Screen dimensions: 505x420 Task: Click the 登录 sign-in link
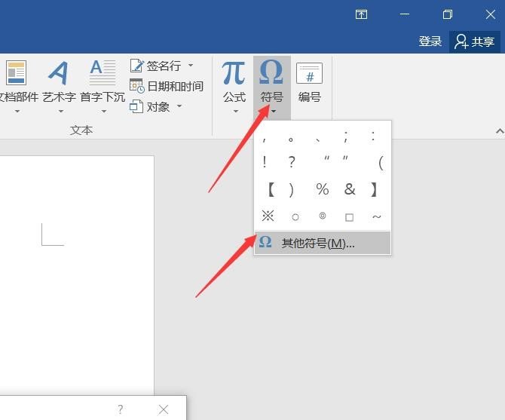coord(430,41)
